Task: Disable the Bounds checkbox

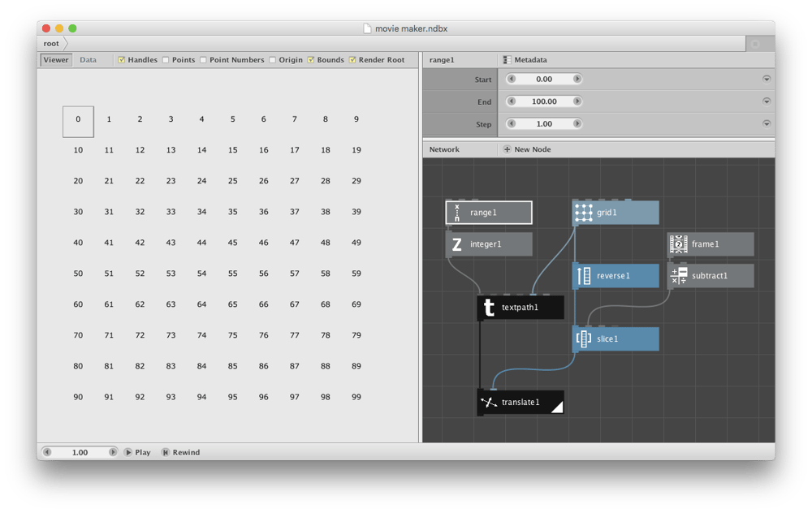Action: click(311, 60)
